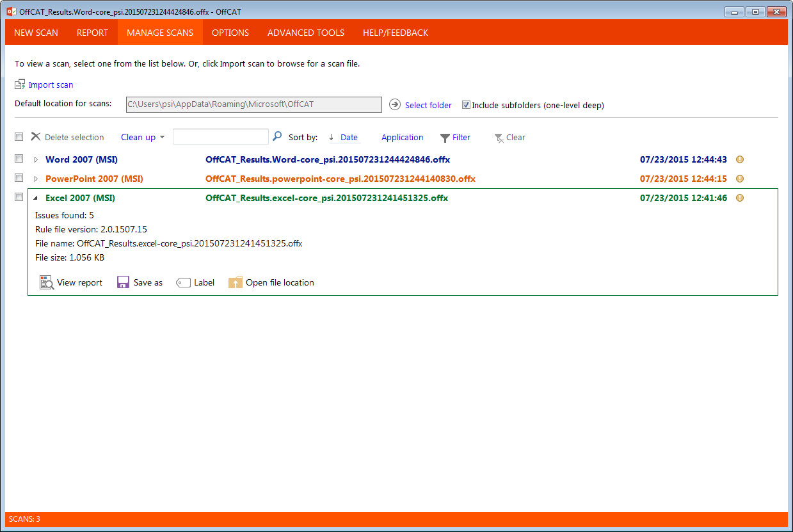Screen dimensions: 793x532
Task: Click the default scan location field
Action: [253, 104]
